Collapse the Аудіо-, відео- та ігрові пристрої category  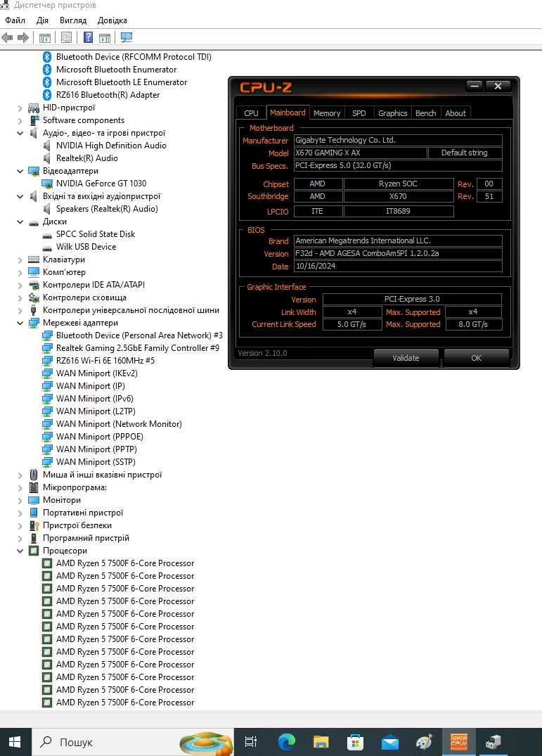click(20, 133)
